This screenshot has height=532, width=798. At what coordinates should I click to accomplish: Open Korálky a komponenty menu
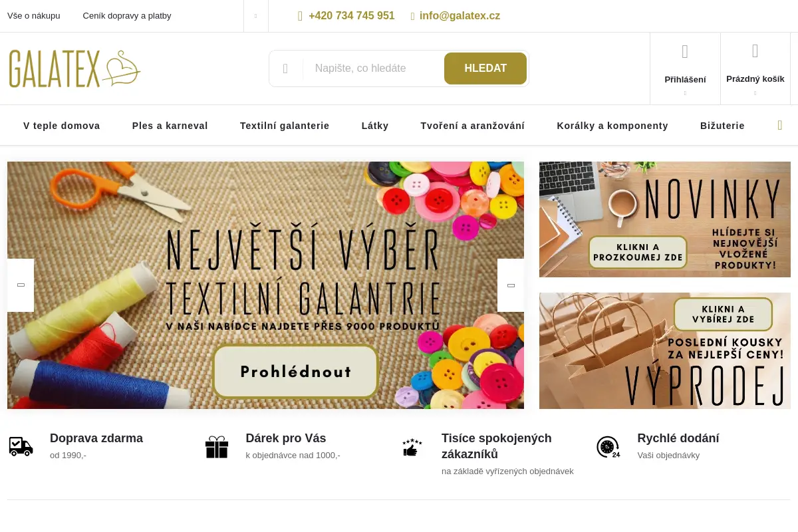[x=612, y=126]
